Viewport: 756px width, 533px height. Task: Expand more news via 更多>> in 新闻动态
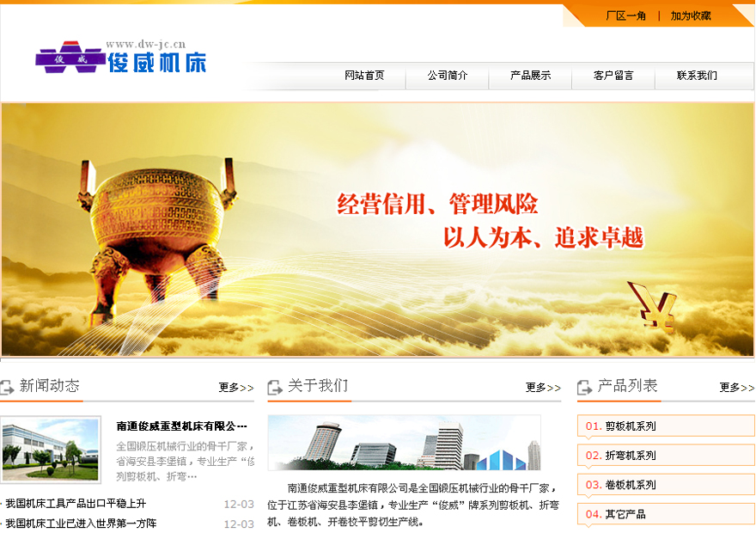pyautogui.click(x=235, y=388)
